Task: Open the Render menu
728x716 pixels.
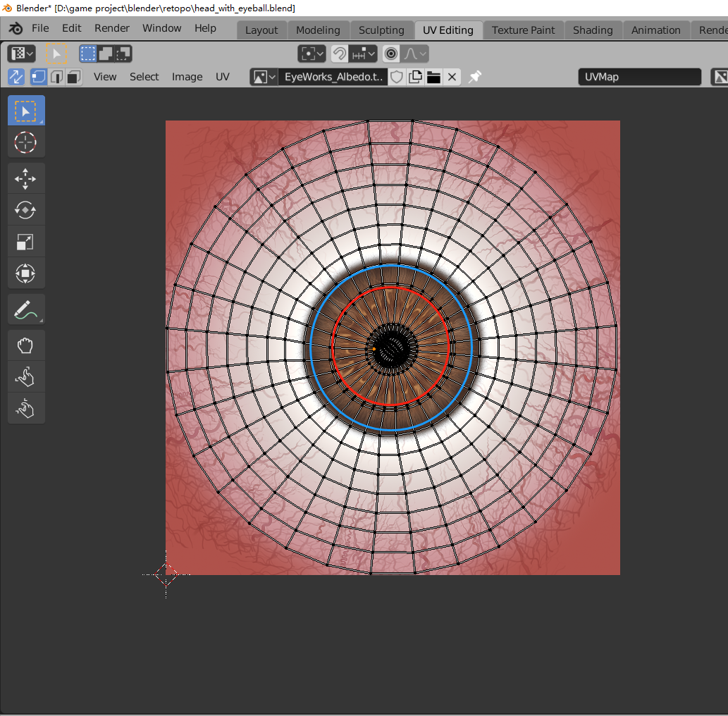Action: pyautogui.click(x=112, y=28)
